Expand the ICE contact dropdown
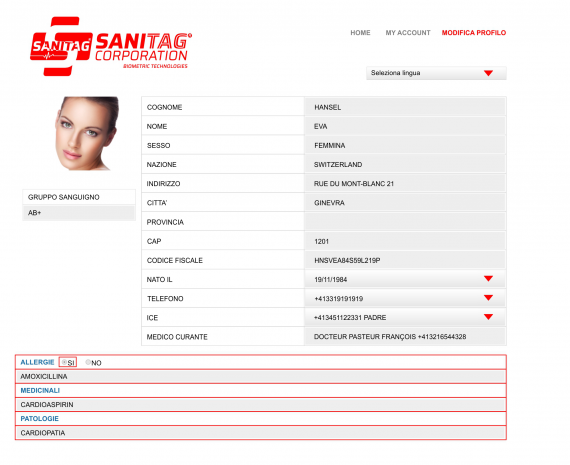This screenshot has height=465, width=570. (405, 317)
